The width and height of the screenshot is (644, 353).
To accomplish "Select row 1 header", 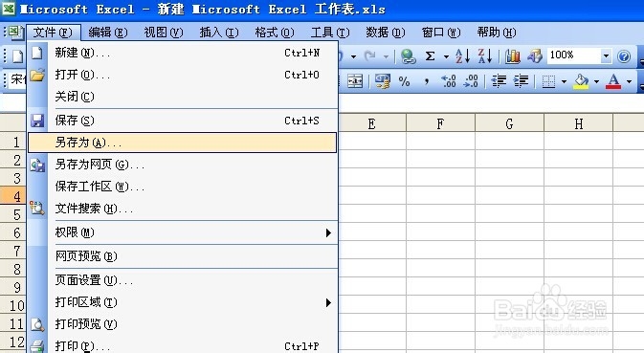I will [x=13, y=142].
